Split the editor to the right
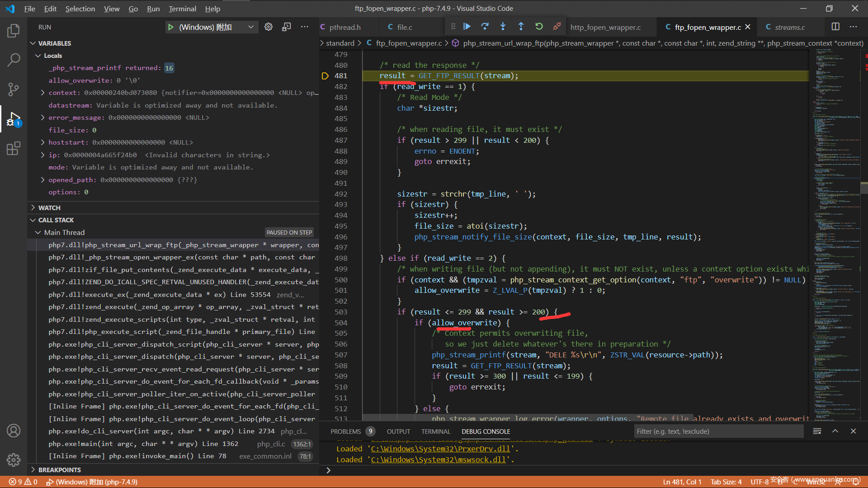 pos(835,27)
